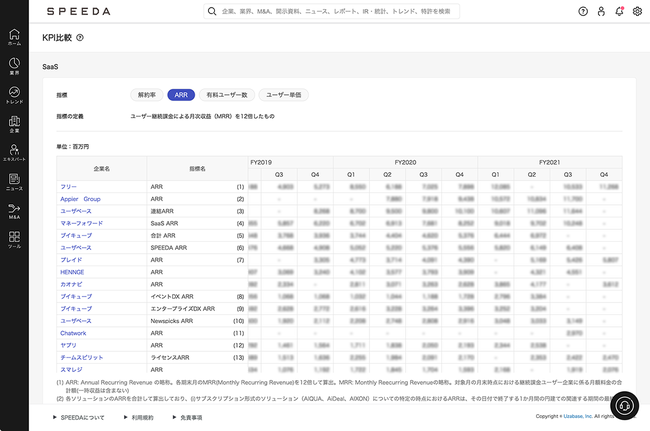Image resolution: width=650 pixels, height=431 pixels.
Task: Open ユーザベース link in Newspicks ARR row
Action: (x=76, y=321)
